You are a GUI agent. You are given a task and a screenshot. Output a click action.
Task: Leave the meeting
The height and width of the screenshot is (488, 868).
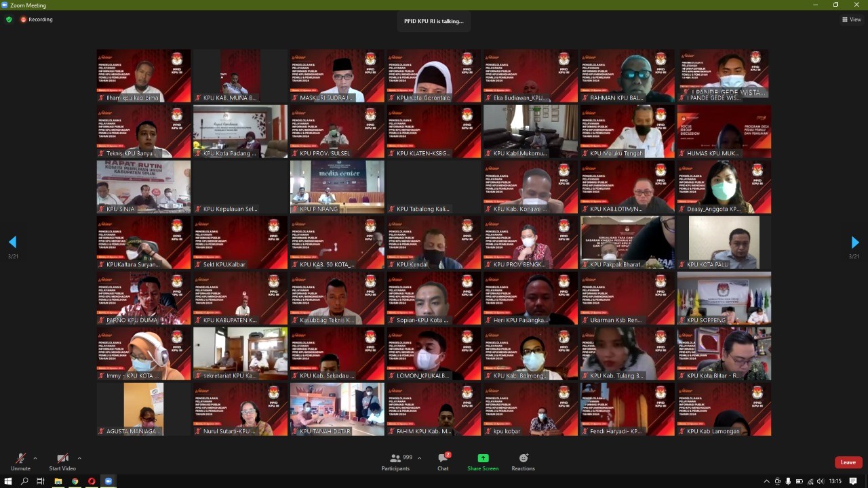click(848, 462)
